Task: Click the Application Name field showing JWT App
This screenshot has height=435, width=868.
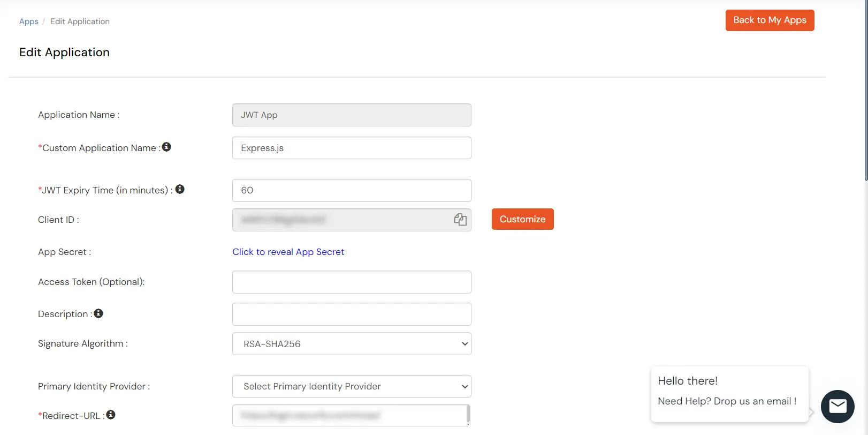Action: 352,115
